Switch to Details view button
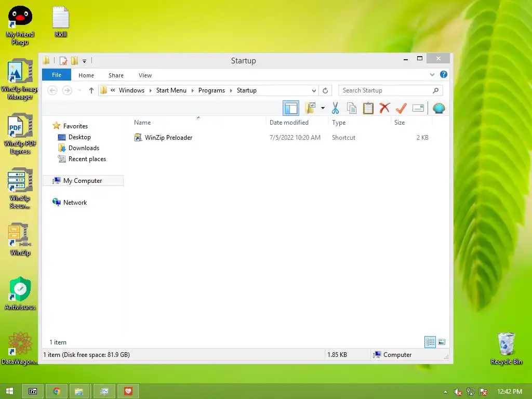 point(430,342)
